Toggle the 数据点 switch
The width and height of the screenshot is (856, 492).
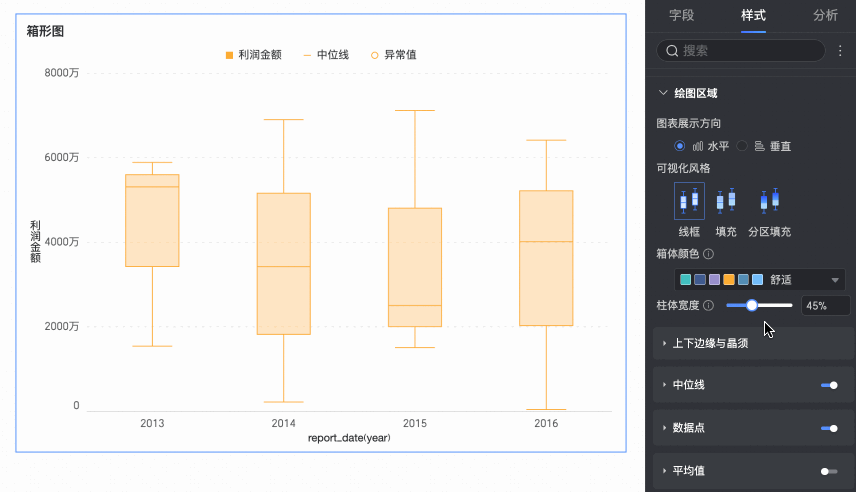click(x=829, y=428)
